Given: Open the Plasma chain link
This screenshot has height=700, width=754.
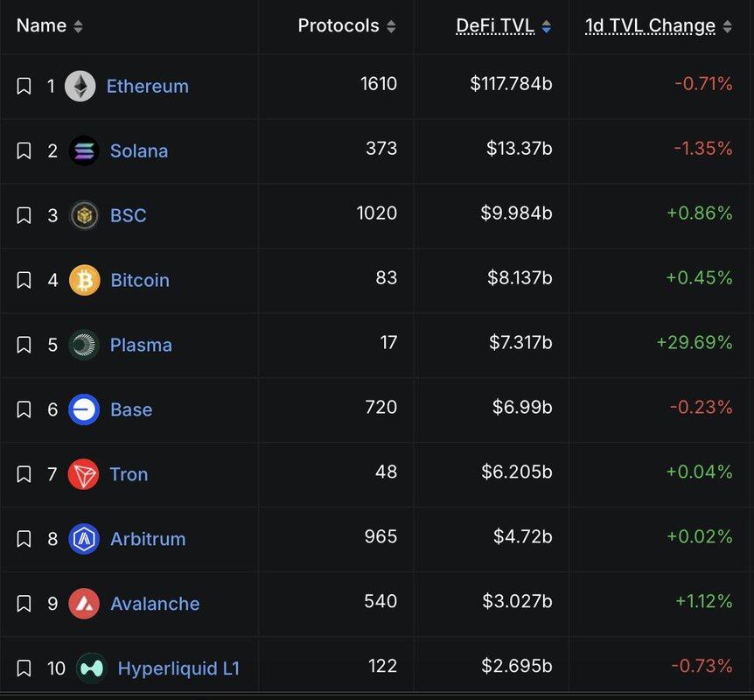Looking at the screenshot, I should tap(141, 345).
